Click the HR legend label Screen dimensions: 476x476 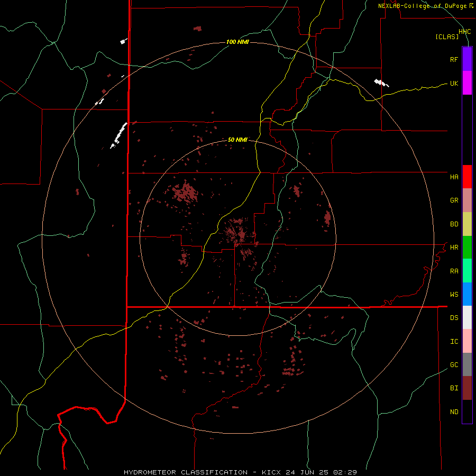pyautogui.click(x=454, y=248)
